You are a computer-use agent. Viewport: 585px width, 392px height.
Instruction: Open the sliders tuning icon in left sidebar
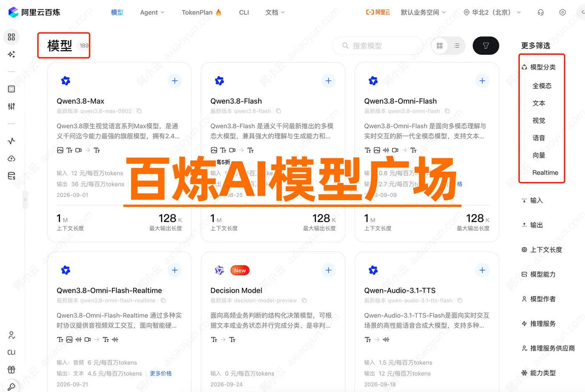click(x=11, y=106)
